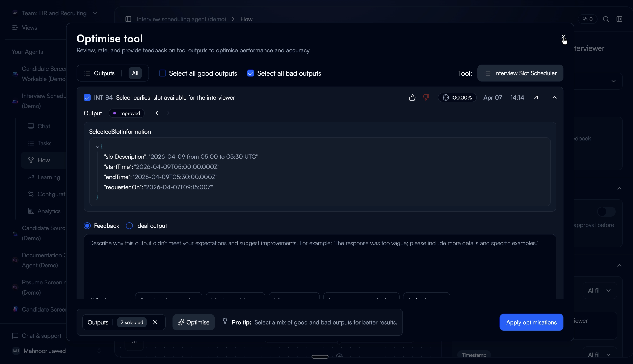Collapse the SelectedSlotInformation JSON object

pos(98,147)
